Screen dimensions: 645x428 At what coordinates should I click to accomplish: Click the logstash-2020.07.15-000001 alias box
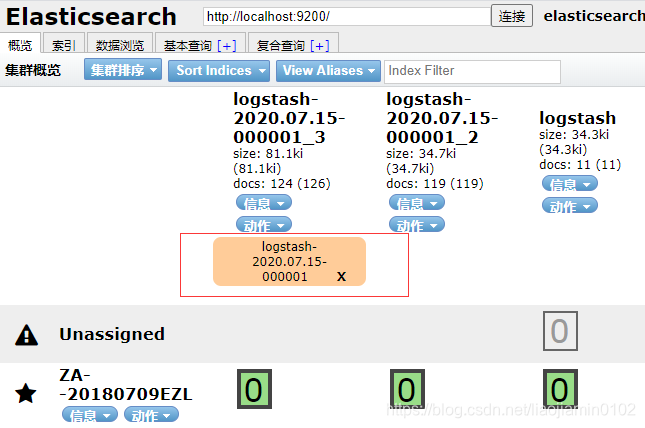point(289,261)
